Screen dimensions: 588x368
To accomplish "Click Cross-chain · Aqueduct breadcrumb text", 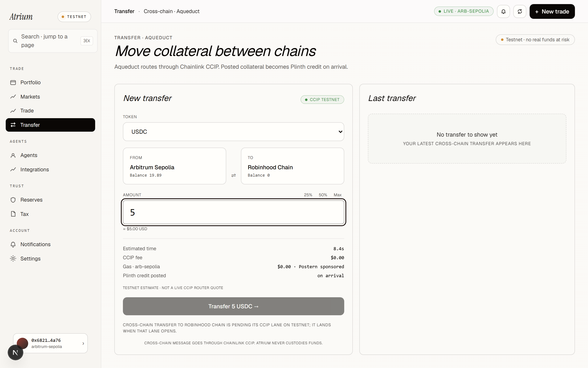I will (x=171, y=11).
